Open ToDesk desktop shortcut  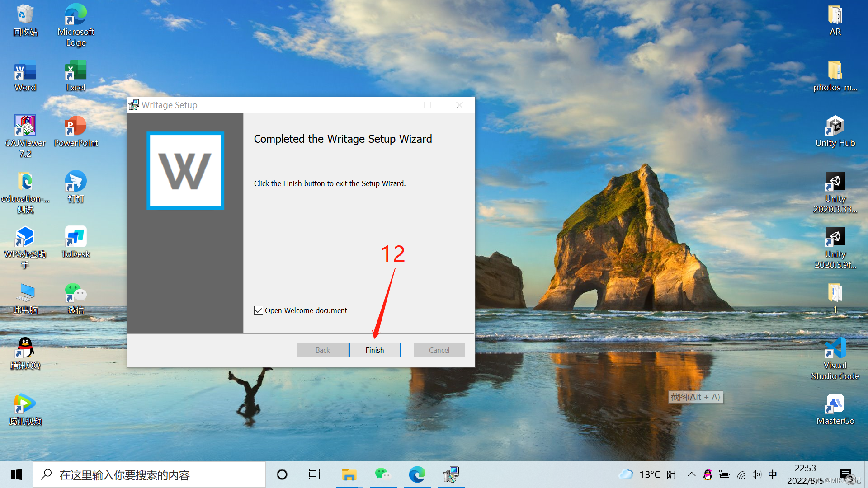[75, 242]
